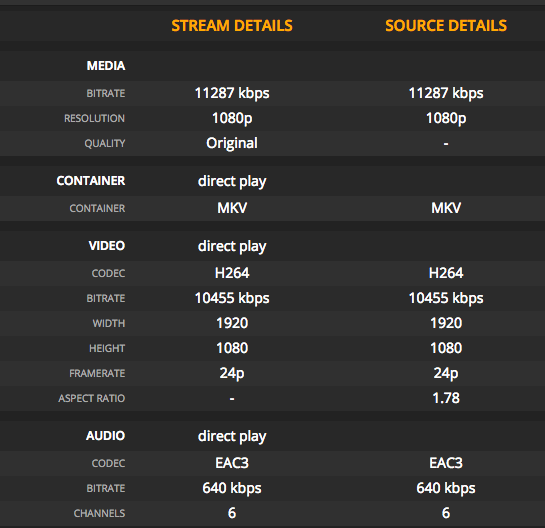Select the stream video codec H264
Image resolution: width=545 pixels, height=528 pixels.
coord(232,273)
